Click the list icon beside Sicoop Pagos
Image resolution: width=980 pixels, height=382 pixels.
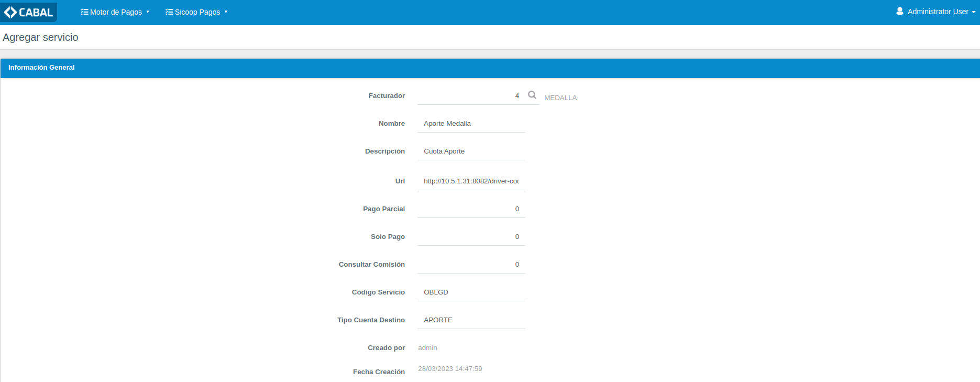coord(169,12)
